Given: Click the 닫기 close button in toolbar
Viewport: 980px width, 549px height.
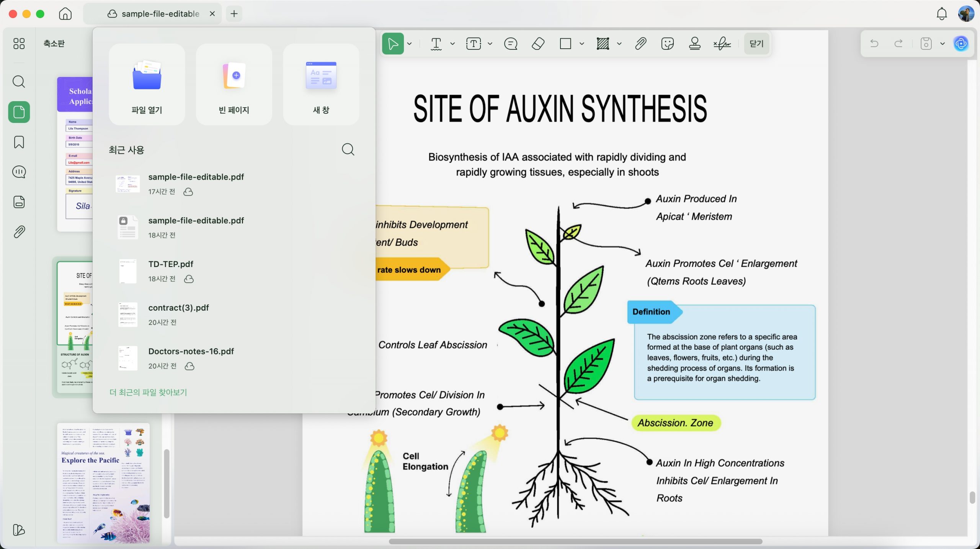Looking at the screenshot, I should 756,44.
